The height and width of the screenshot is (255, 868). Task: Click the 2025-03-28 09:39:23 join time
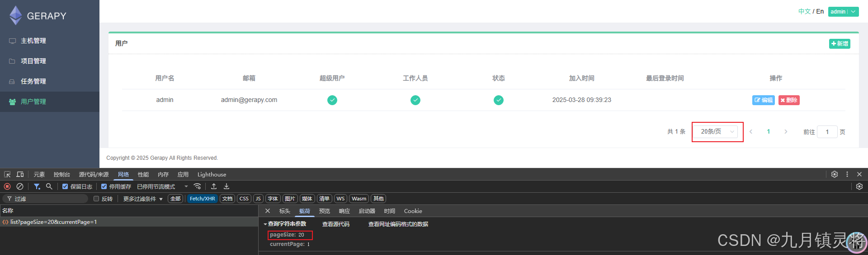click(582, 100)
